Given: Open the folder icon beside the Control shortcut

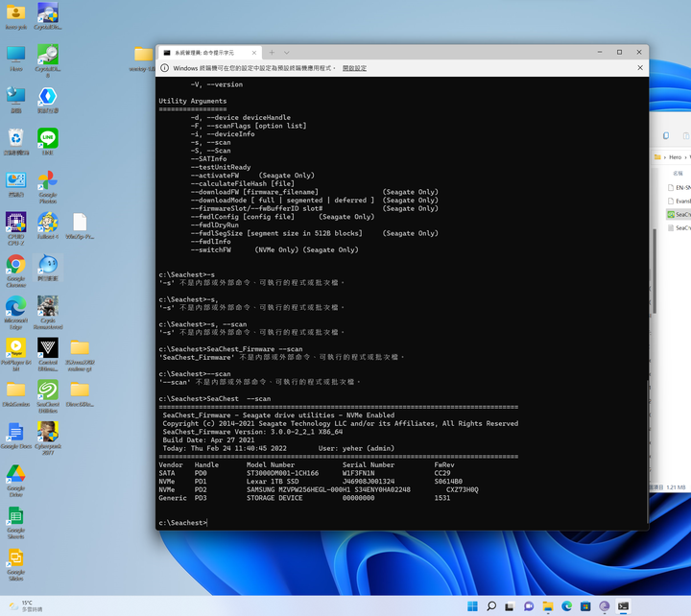Looking at the screenshot, I should 80,354.
